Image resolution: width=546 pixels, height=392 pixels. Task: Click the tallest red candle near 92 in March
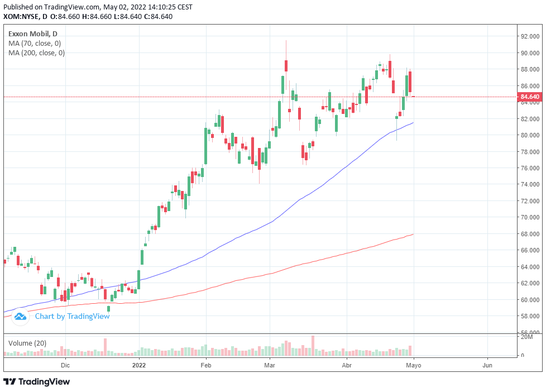286,66
